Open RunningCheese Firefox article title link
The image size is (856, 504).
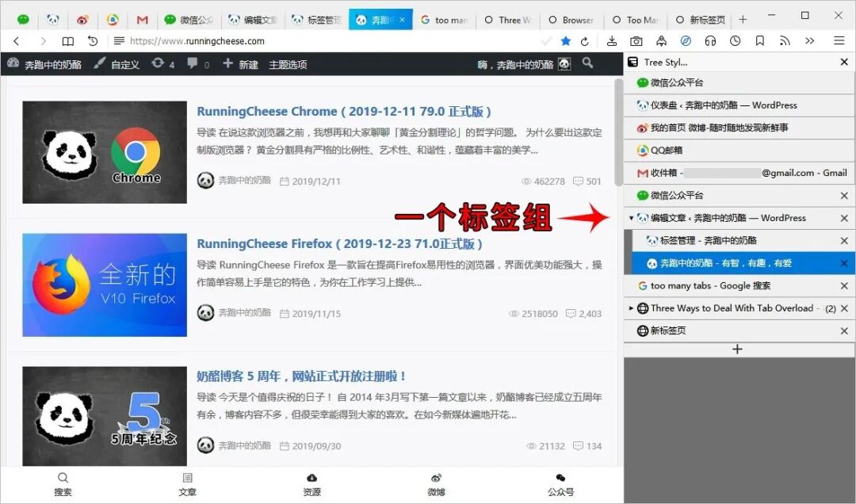(339, 243)
